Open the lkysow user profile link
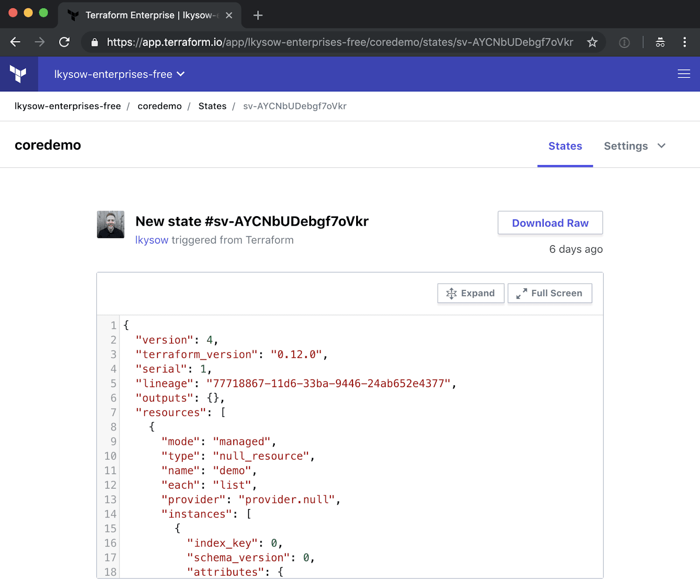 pos(151,240)
